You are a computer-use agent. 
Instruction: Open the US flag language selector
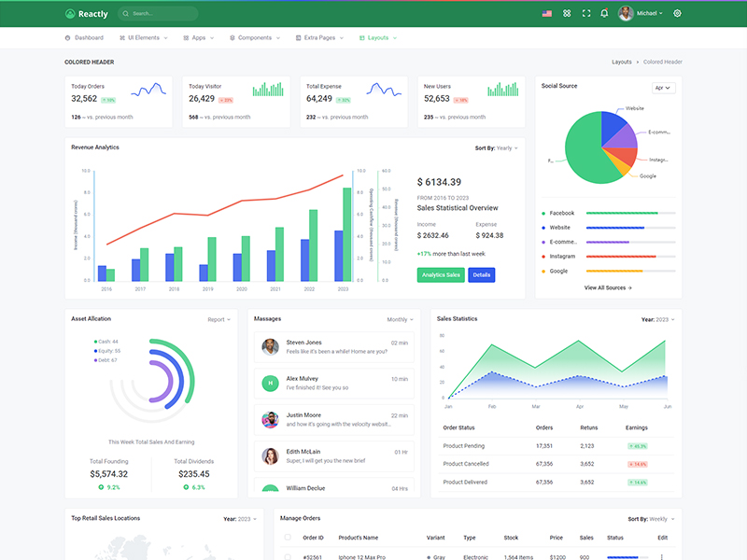coord(547,13)
